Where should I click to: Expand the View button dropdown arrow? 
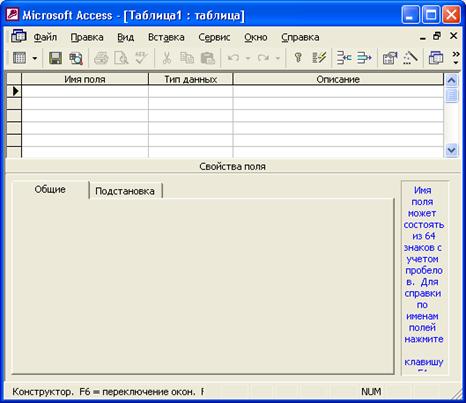35,59
